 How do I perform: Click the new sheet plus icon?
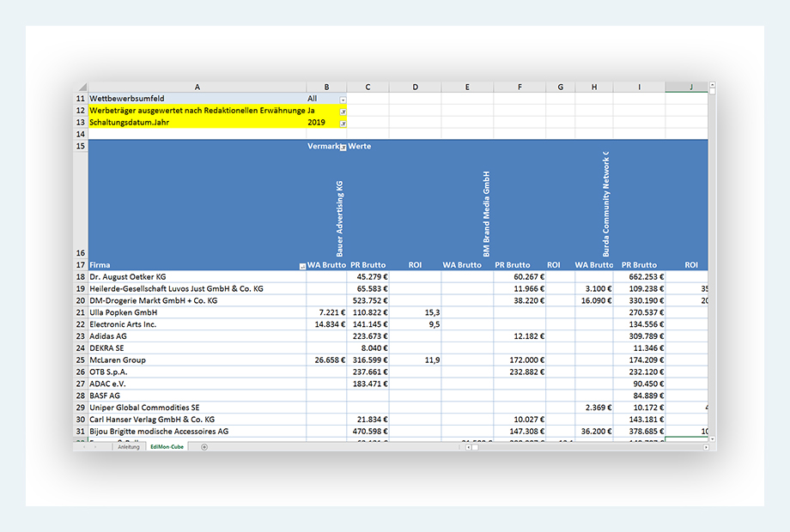click(x=204, y=447)
